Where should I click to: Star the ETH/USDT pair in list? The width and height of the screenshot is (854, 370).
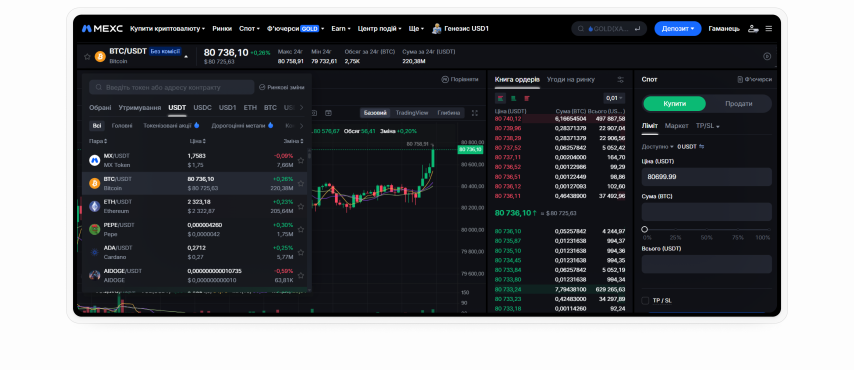coord(301,207)
